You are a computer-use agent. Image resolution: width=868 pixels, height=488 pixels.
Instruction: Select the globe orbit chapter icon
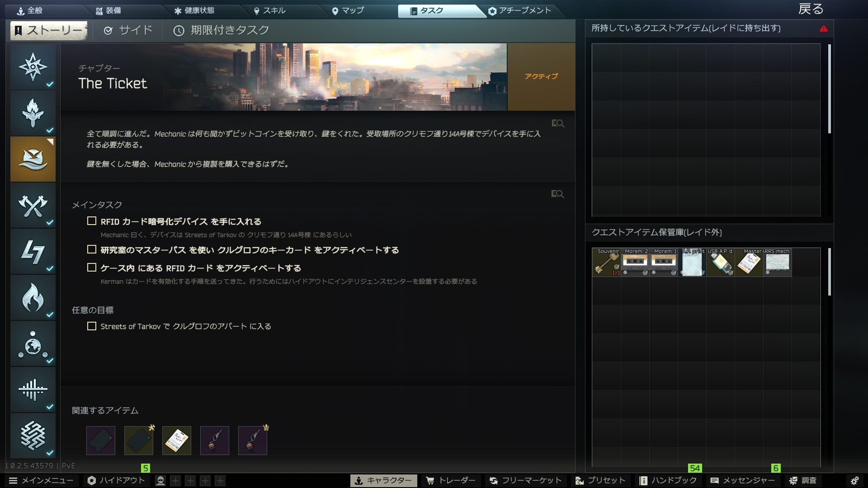coord(33,344)
